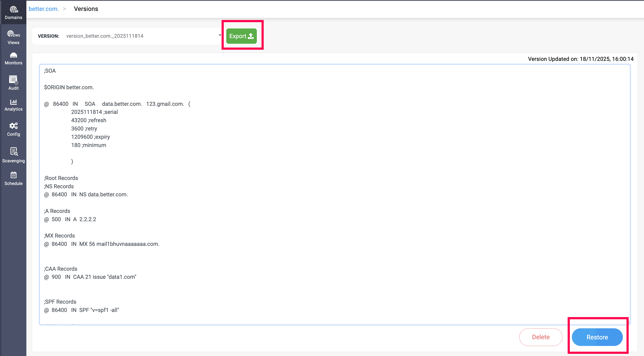Click the better.com. breadcrumb link
This screenshot has width=644, height=356.
point(44,9)
